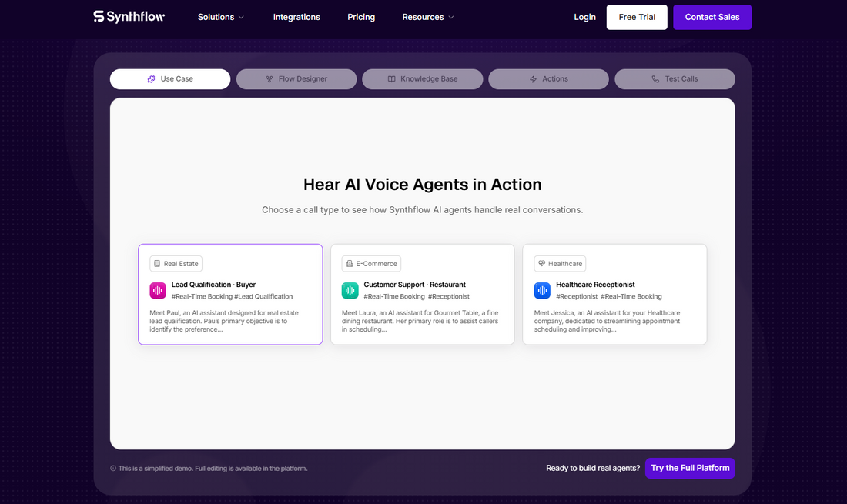The width and height of the screenshot is (847, 504).
Task: Click the hospital icon in Healthcare badge
Action: tap(544, 263)
